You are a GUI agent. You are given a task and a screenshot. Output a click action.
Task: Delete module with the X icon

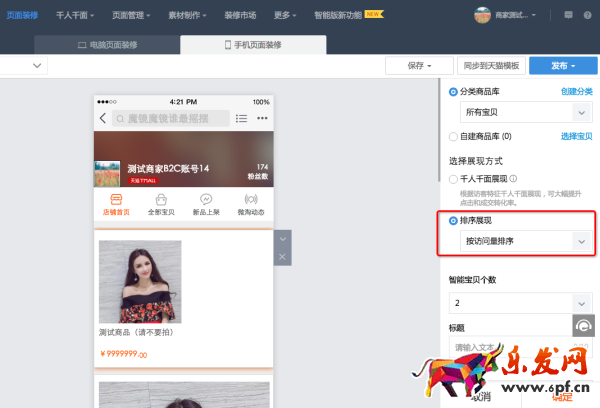coord(282,256)
